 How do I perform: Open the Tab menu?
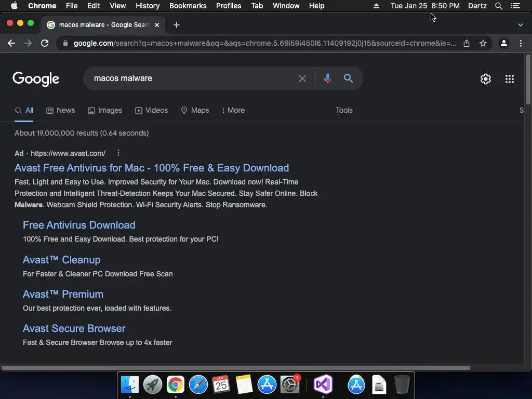257,6
